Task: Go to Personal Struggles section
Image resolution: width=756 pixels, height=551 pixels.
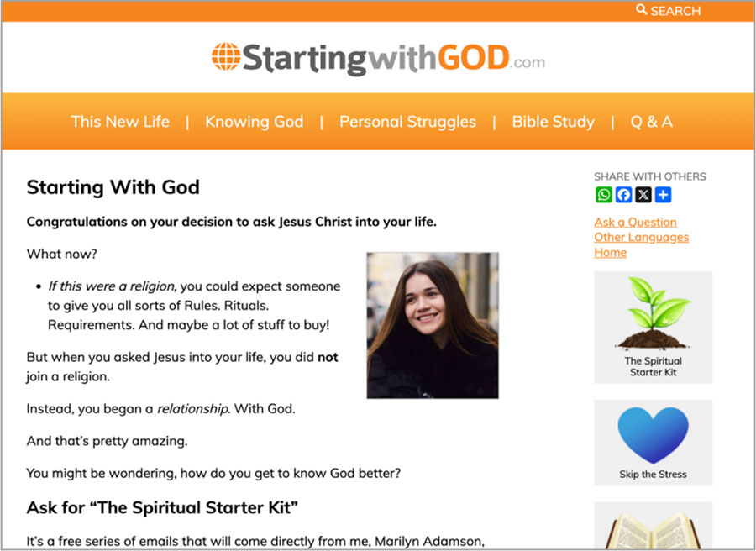Action: [x=407, y=122]
